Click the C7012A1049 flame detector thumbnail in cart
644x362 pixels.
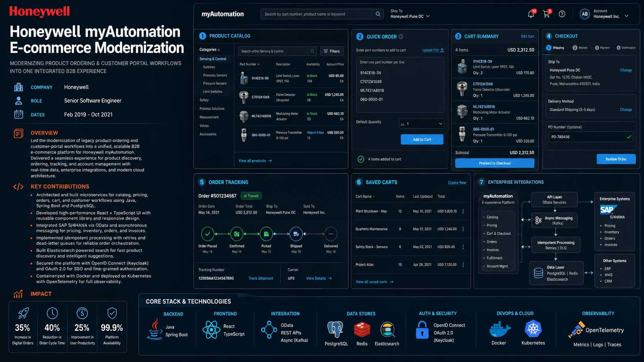tap(462, 89)
